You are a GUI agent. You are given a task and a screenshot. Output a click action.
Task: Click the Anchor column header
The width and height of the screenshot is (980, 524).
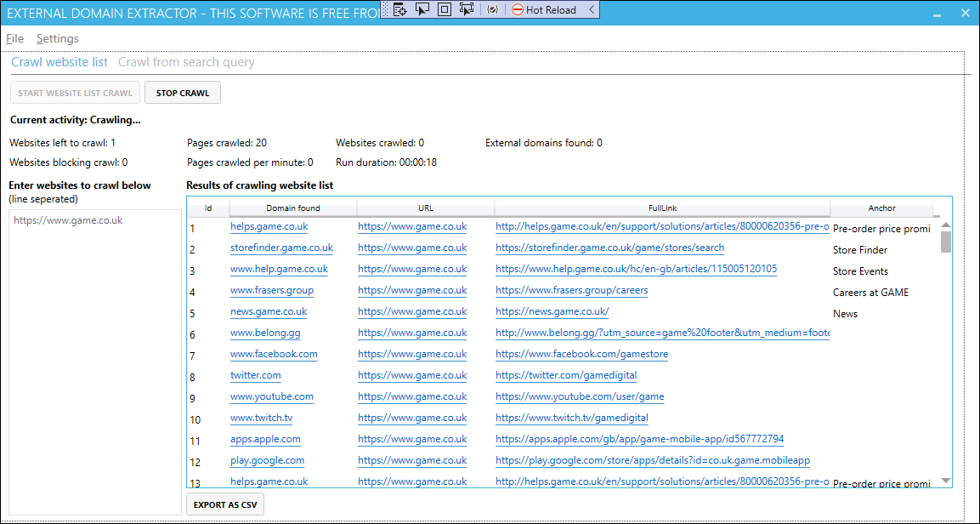882,208
